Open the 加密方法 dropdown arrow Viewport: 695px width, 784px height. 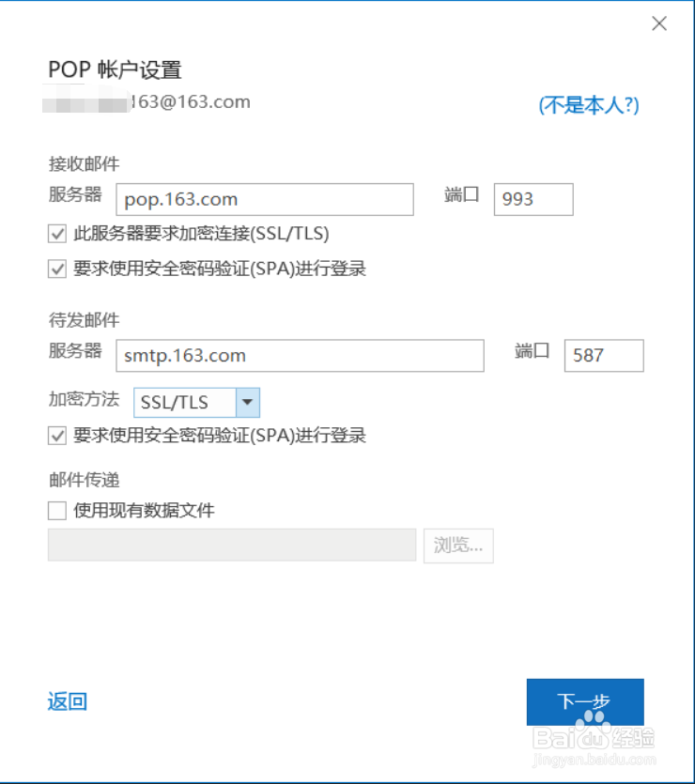pos(247,403)
